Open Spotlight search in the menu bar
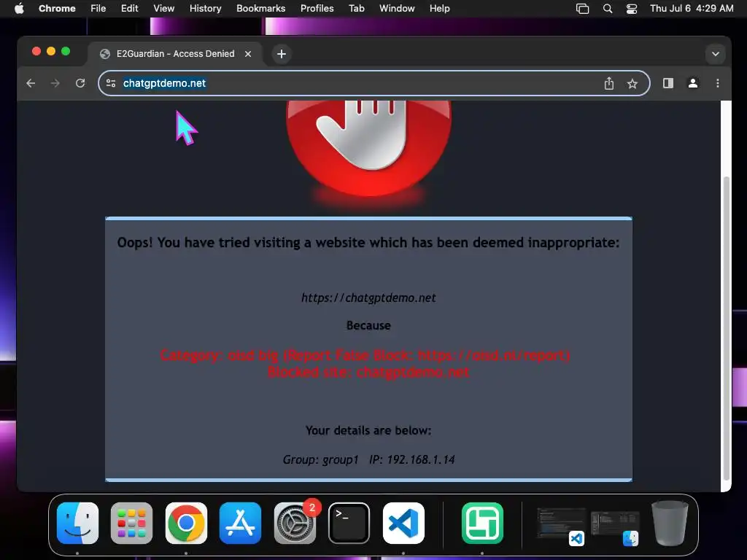Viewport: 747px width, 560px height. pos(608,8)
